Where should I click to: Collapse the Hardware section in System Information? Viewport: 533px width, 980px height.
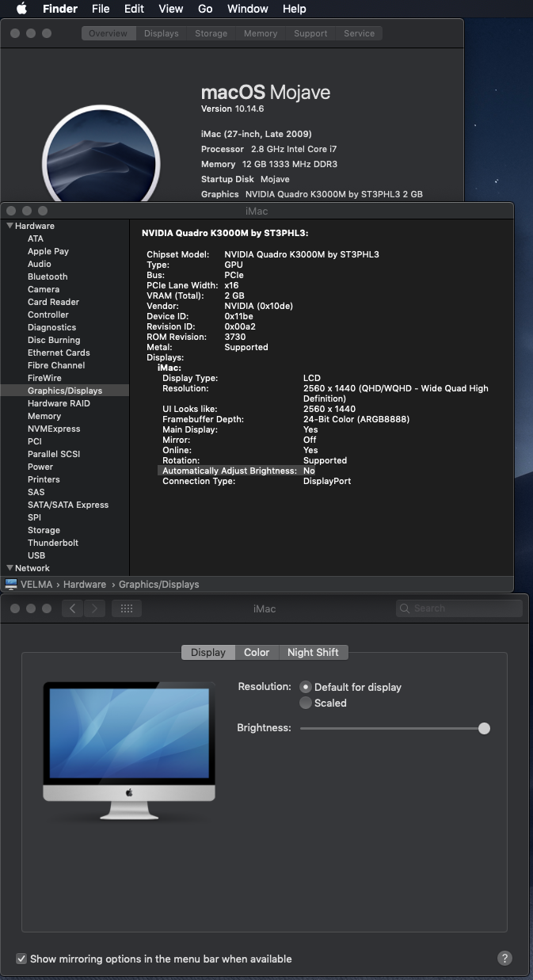pos(10,226)
